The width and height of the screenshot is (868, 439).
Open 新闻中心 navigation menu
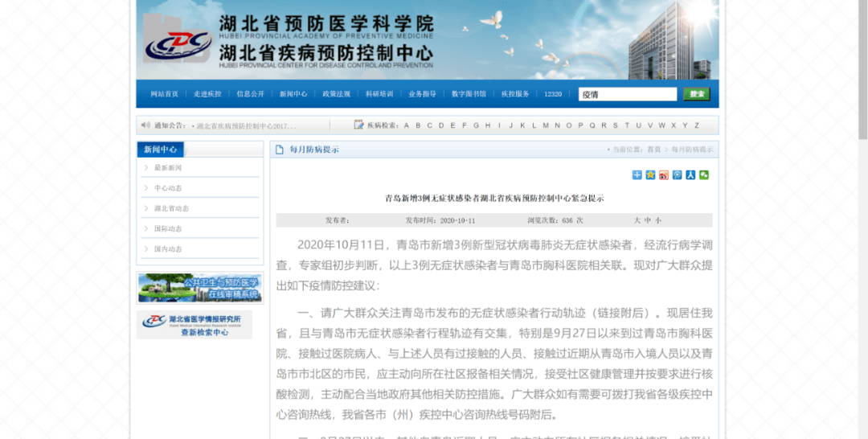click(293, 94)
